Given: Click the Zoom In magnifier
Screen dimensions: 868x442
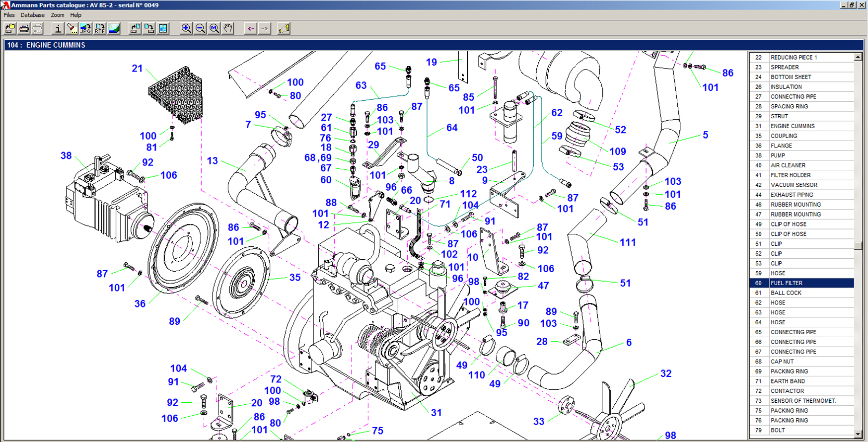Looking at the screenshot, I should [x=186, y=28].
